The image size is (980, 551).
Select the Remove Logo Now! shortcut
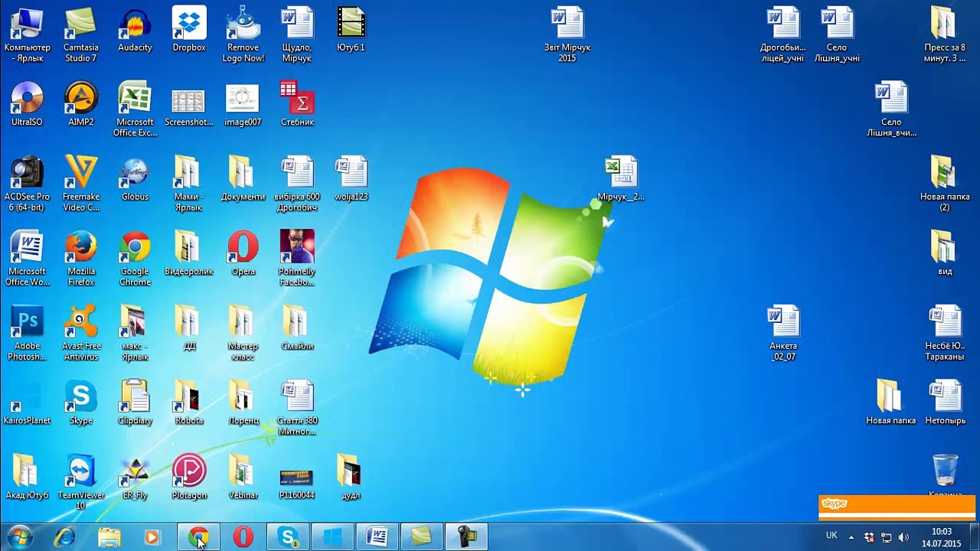(243, 34)
